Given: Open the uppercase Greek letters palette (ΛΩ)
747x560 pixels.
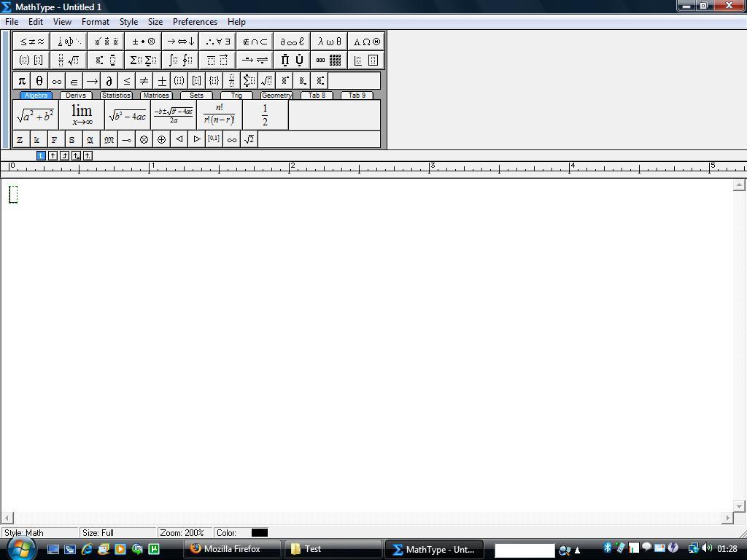Looking at the screenshot, I should [366, 42].
